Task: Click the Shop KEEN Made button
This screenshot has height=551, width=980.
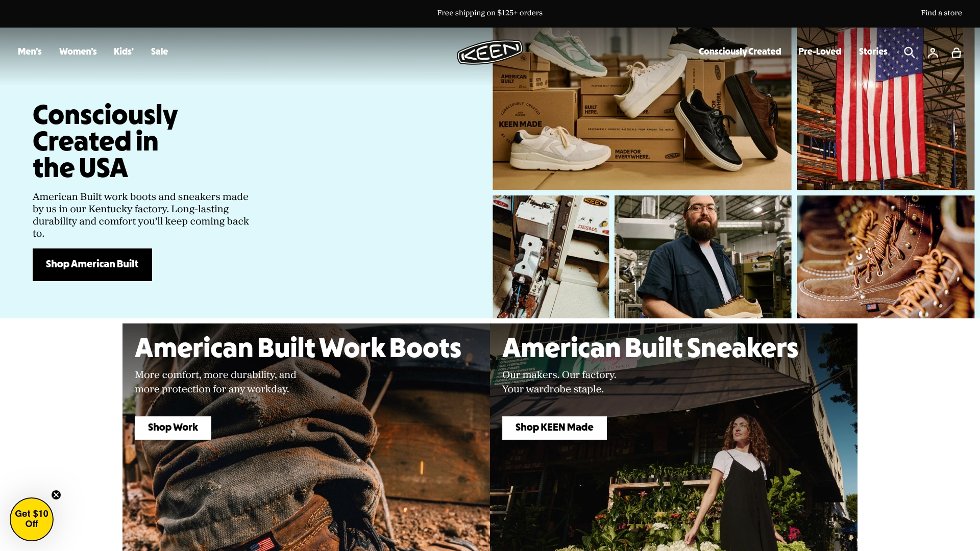Action: pyautogui.click(x=554, y=428)
